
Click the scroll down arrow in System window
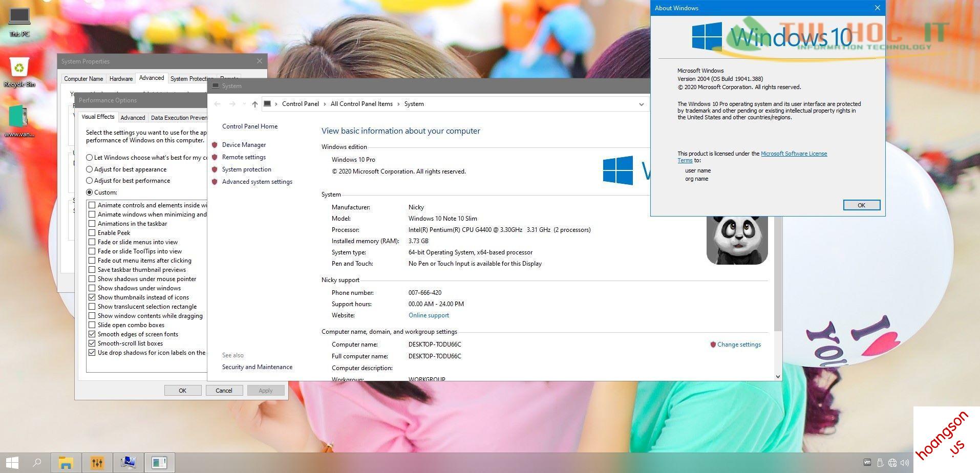778,376
